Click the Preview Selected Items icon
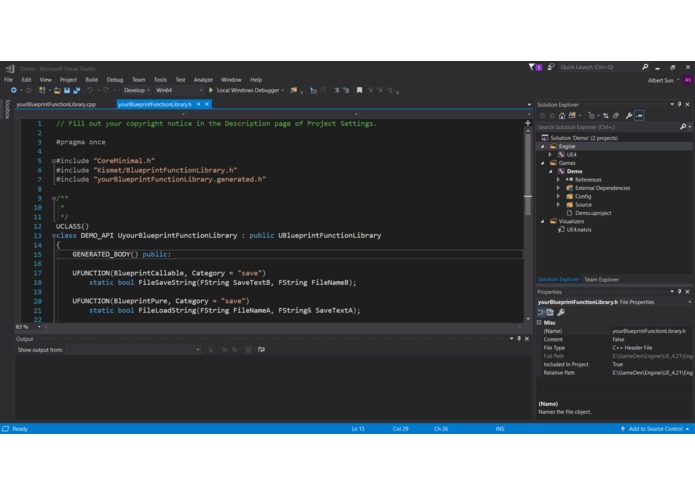Screen dimensions: 695x494 point(639,116)
